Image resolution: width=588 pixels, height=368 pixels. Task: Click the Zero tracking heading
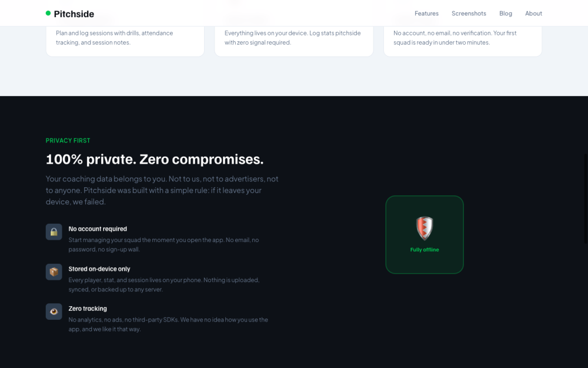[x=87, y=308]
